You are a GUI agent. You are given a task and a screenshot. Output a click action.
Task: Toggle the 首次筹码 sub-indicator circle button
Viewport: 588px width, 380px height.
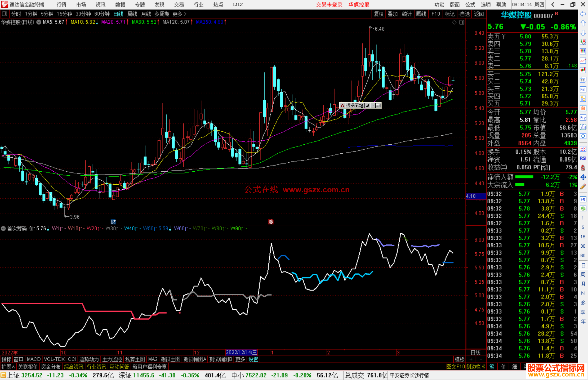tap(4, 229)
